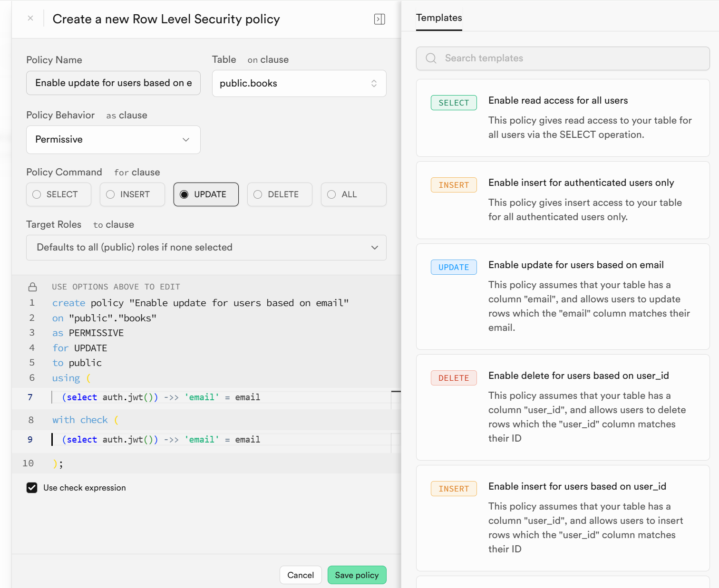The image size is (719, 588).
Task: Select the SELECT policy command
Action: (x=58, y=194)
